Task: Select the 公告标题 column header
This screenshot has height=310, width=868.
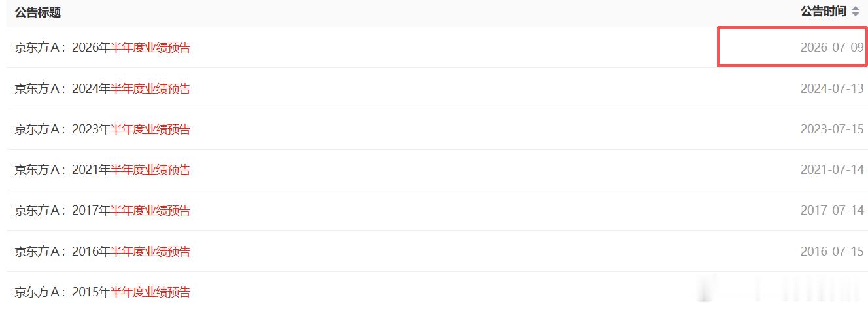Action: click(x=38, y=12)
